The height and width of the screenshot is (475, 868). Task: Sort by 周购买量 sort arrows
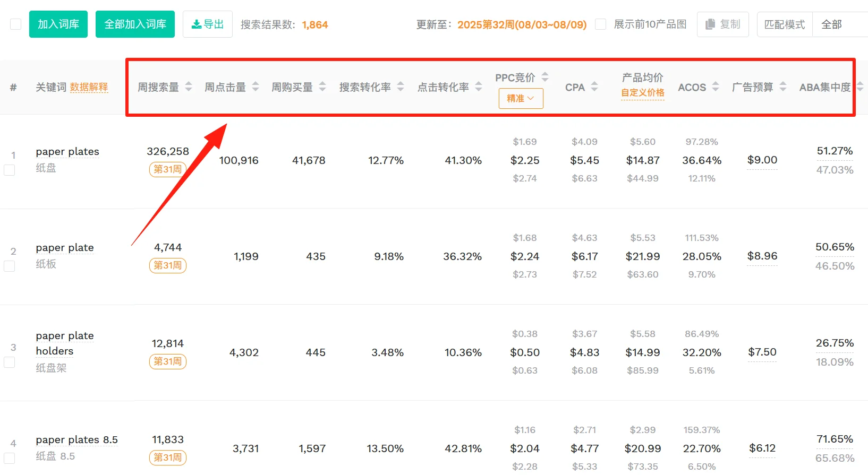pos(322,87)
